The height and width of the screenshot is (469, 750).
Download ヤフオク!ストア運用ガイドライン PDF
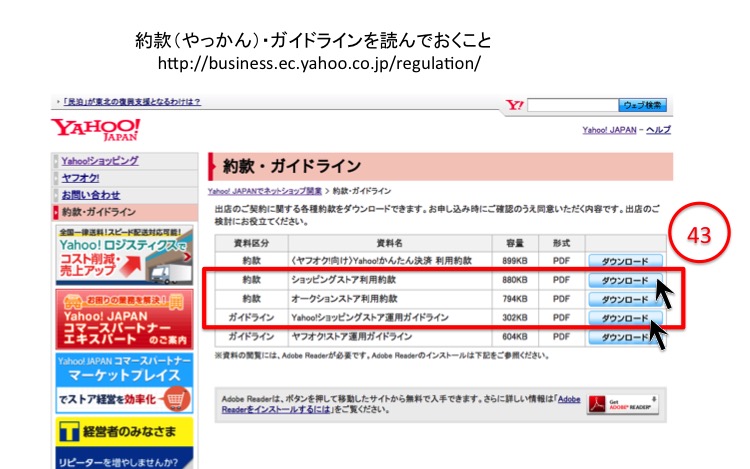[x=625, y=337]
